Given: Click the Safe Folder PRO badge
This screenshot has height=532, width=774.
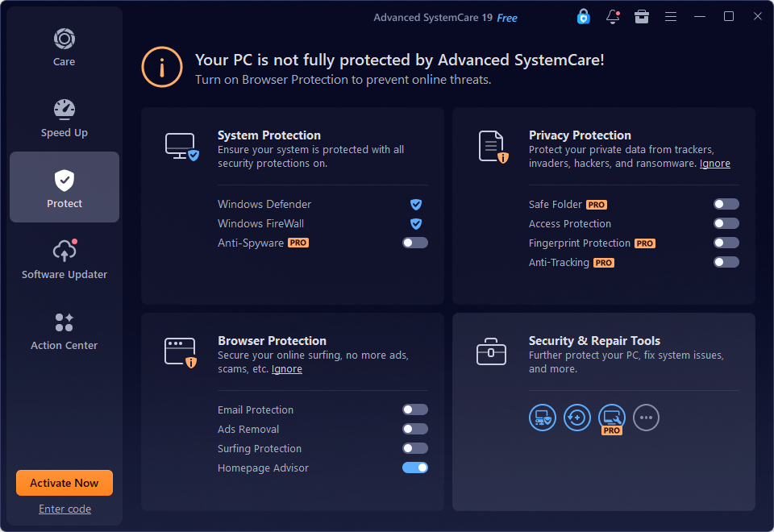Looking at the screenshot, I should pos(597,205).
